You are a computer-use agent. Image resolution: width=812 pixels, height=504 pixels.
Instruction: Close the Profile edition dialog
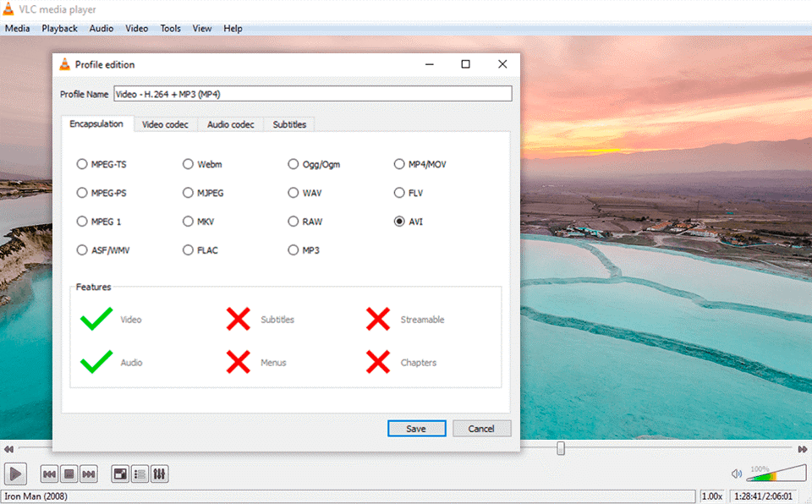pyautogui.click(x=502, y=63)
